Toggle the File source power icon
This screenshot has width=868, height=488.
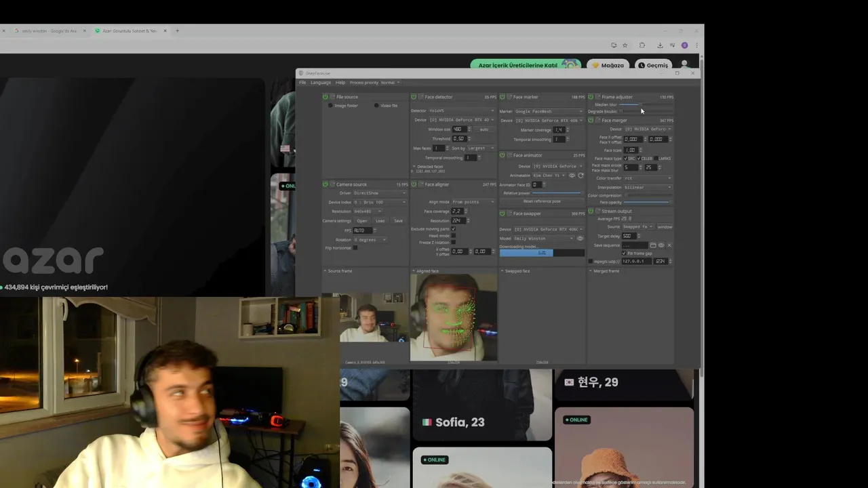[325, 97]
